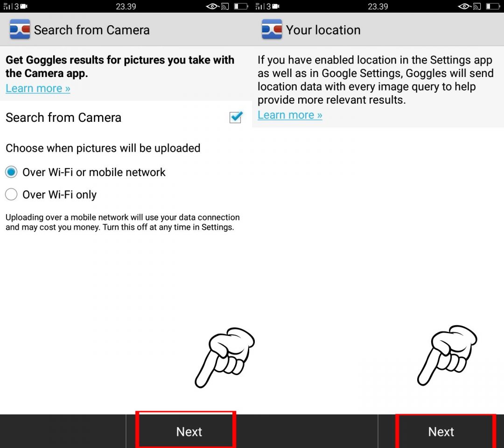The height and width of the screenshot is (448, 504).
Task: Select Over Wi-Fi or mobile network option
Action: tap(85, 172)
